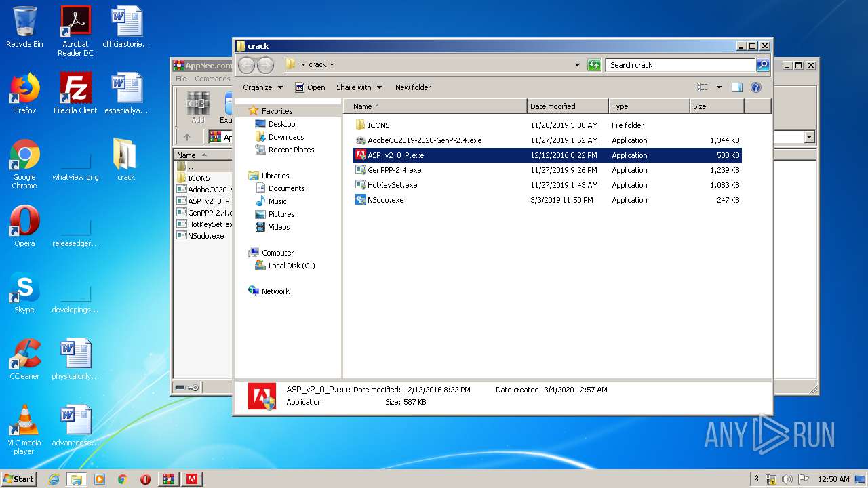Launch Acrobat Reader DC from desktop
868x488 pixels.
[75, 31]
